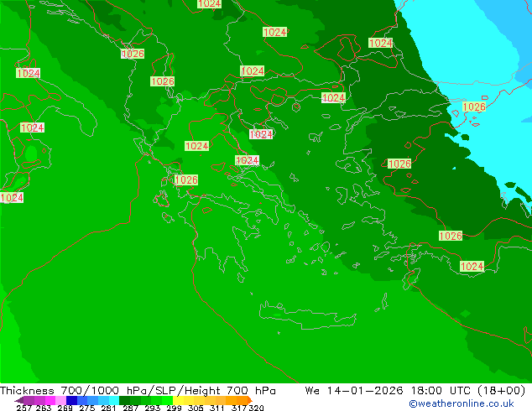Click the legend value 281
The width and height of the screenshot is (532, 411).
click(x=108, y=408)
